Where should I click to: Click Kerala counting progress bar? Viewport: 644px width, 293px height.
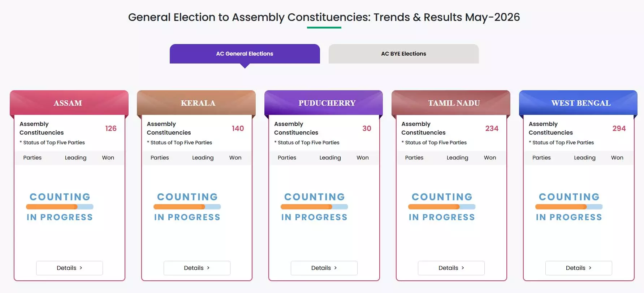(187, 207)
